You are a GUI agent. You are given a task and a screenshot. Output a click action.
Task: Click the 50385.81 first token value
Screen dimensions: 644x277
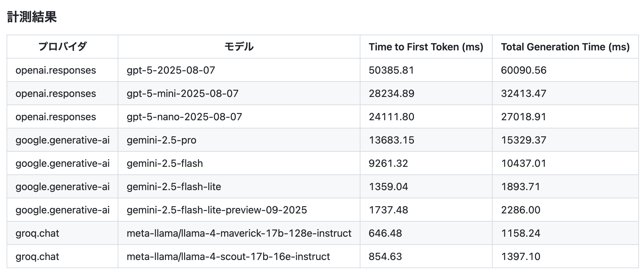(391, 70)
